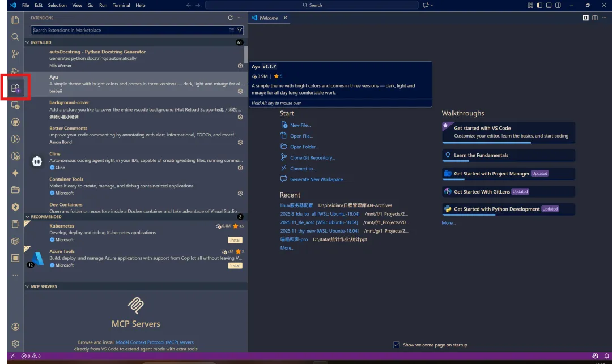Open the gear menu for the Cline extension
612x364 pixels.
[240, 168]
